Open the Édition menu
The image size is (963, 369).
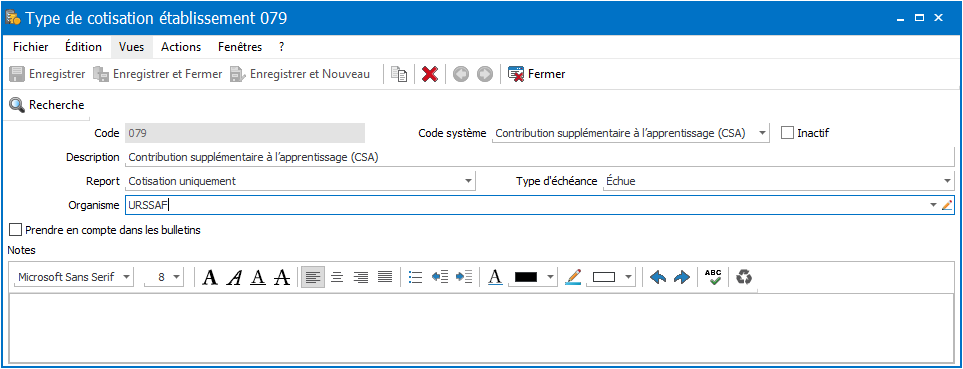83,47
